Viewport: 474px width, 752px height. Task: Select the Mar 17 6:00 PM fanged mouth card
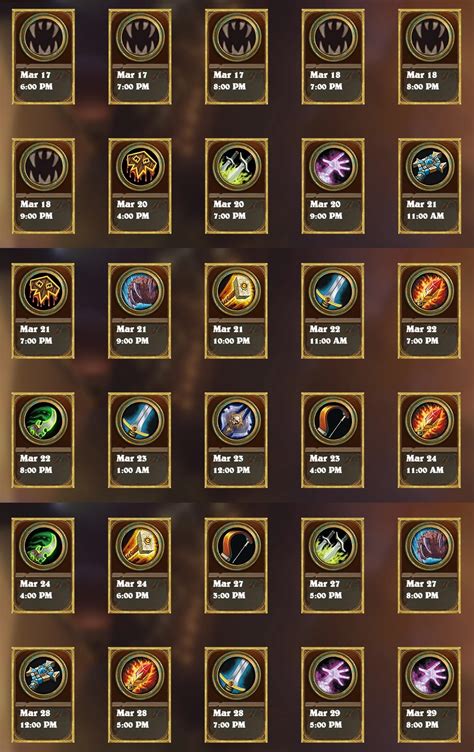point(43,57)
